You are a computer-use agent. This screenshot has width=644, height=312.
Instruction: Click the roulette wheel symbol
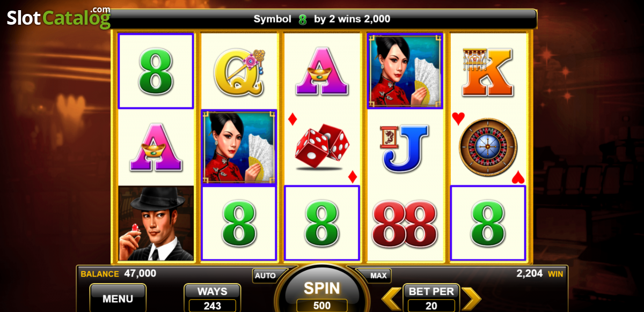point(488,147)
